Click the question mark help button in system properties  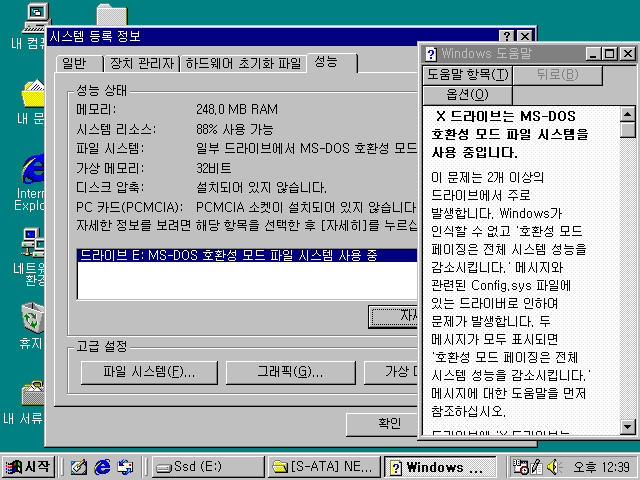tap(507, 36)
